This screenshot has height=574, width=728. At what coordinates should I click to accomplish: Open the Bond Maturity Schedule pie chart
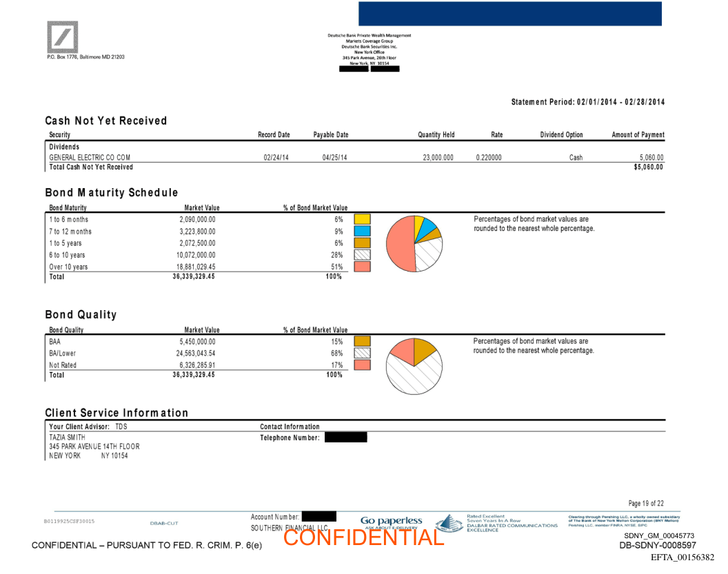click(x=414, y=243)
